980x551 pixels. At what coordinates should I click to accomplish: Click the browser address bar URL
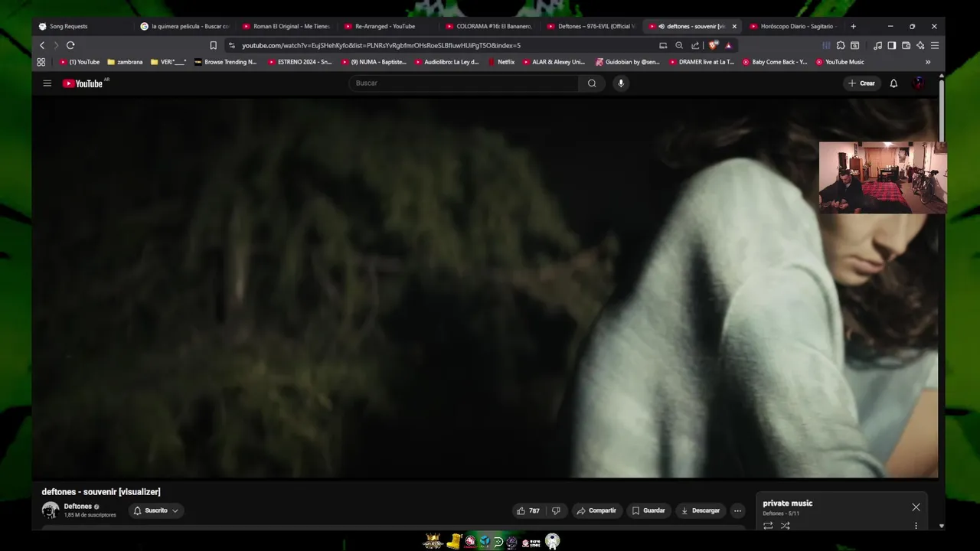[x=381, y=45]
